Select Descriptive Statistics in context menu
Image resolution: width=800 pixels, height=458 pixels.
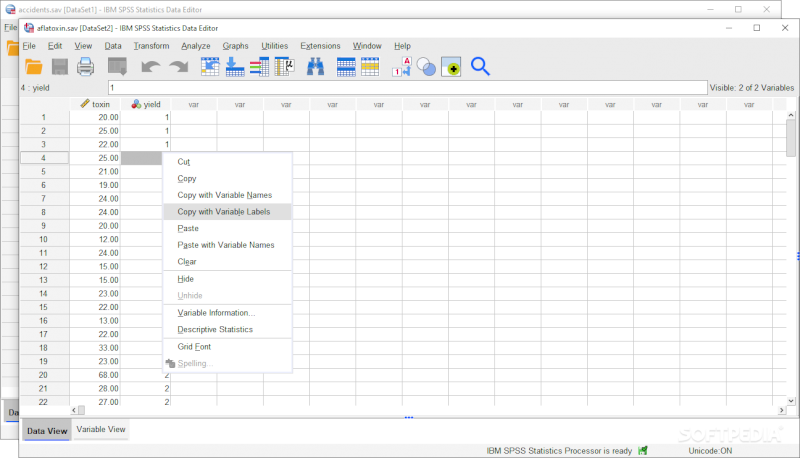[215, 329]
